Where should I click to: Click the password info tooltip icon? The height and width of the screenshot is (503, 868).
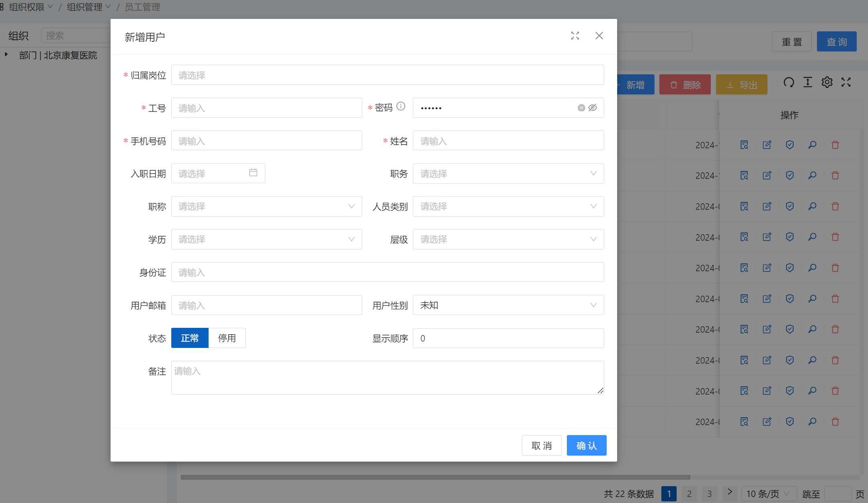click(401, 106)
